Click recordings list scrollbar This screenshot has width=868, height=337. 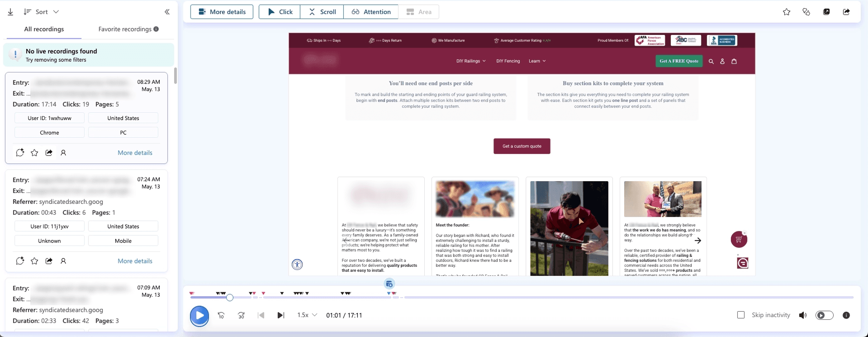click(175, 76)
